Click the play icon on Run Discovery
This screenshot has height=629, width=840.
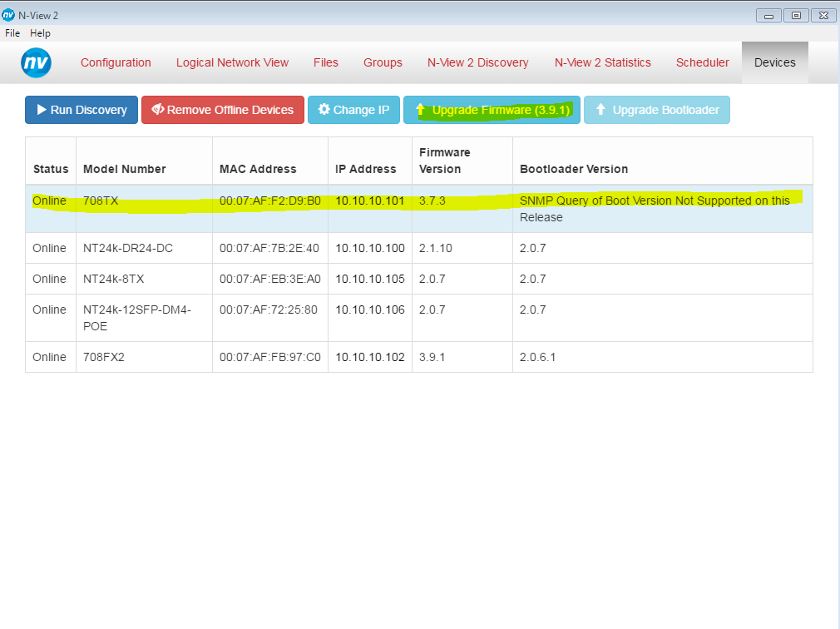tap(42, 110)
